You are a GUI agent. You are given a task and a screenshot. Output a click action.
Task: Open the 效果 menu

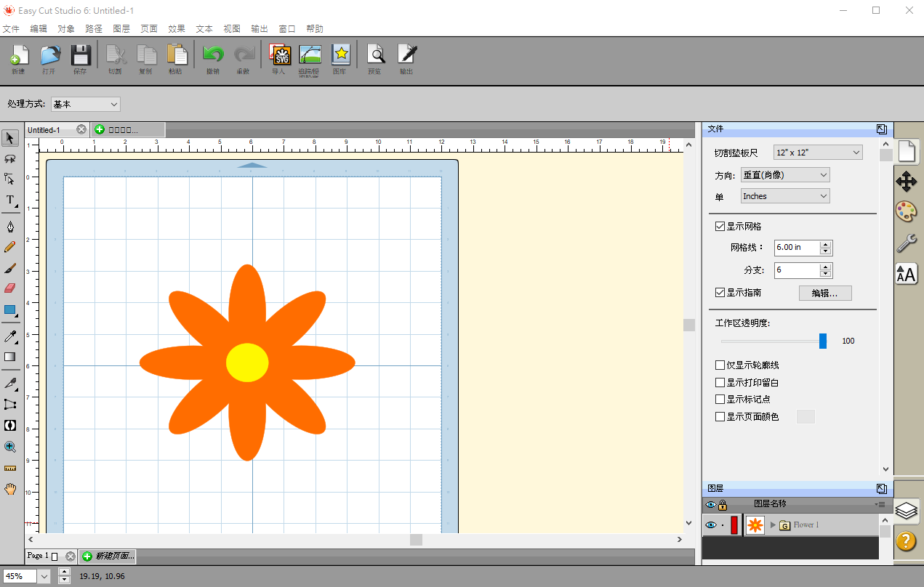pyautogui.click(x=177, y=29)
